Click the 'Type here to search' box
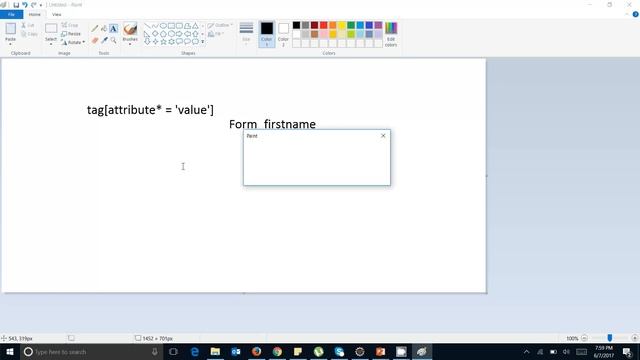Viewport: 640px width, 360px height. pyautogui.click(x=91, y=351)
